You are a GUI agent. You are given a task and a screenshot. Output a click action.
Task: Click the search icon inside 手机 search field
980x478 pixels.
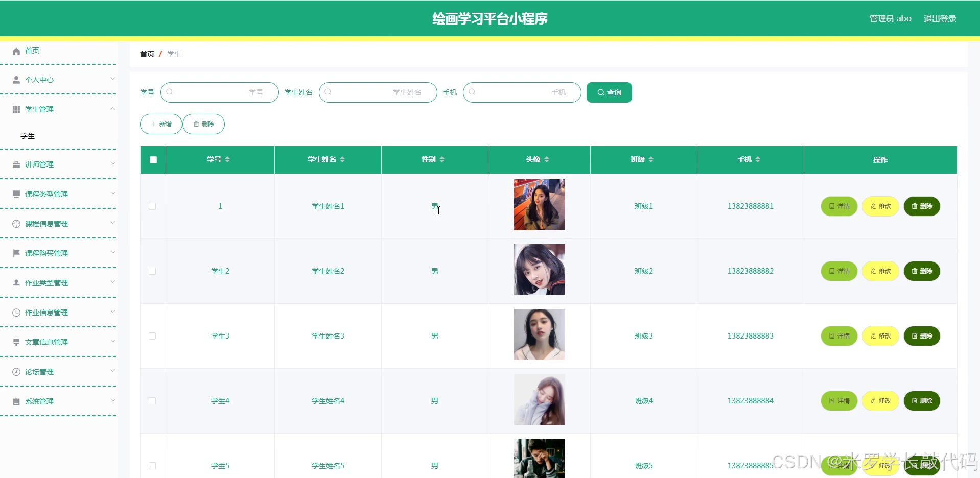click(x=472, y=92)
